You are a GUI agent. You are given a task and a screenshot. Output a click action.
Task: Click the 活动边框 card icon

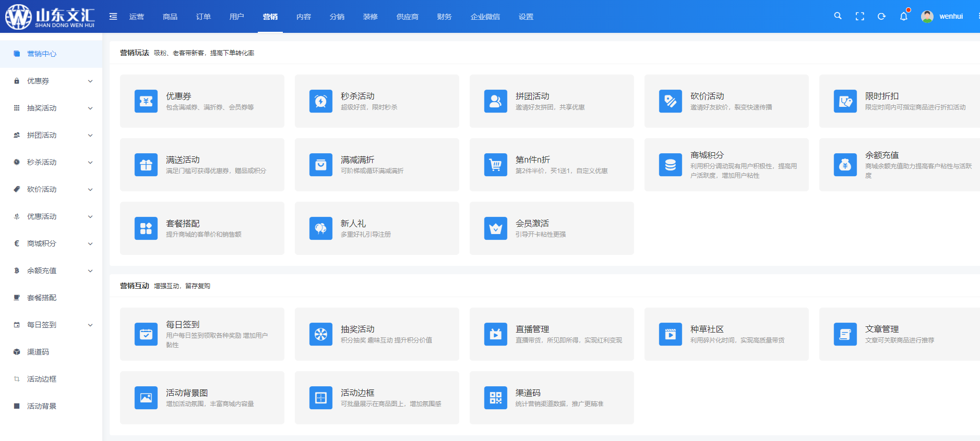point(321,398)
